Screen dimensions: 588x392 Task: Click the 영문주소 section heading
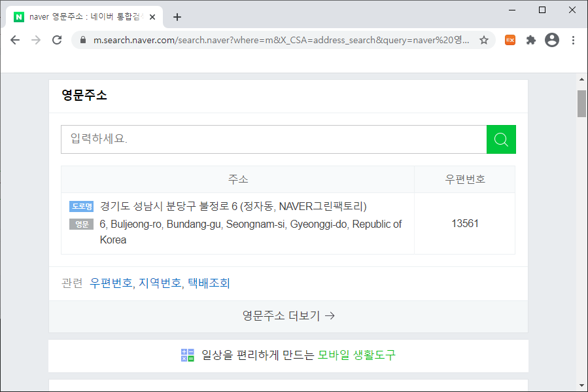[x=84, y=95]
